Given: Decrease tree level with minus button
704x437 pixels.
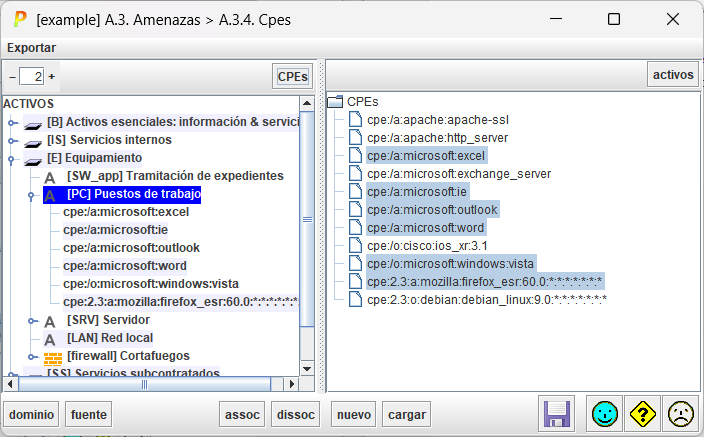Looking at the screenshot, I should [x=13, y=77].
